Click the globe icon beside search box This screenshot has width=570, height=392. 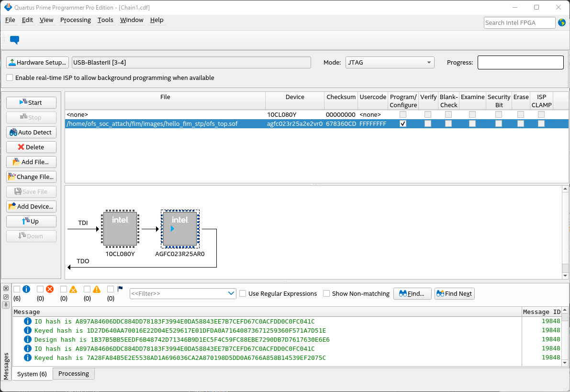point(561,22)
